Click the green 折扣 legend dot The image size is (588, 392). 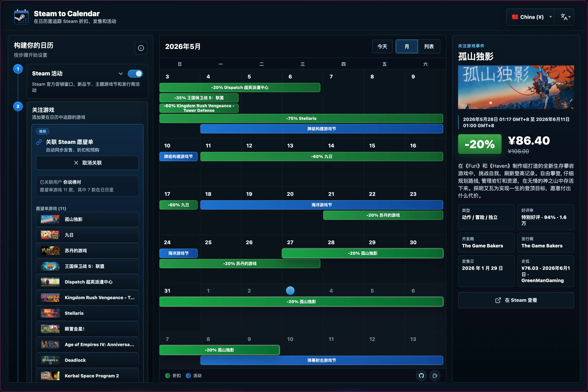pos(168,375)
